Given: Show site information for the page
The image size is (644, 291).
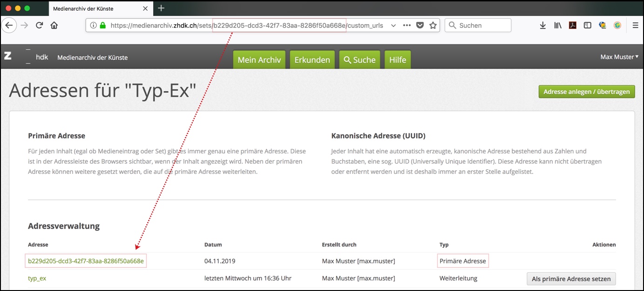Looking at the screenshot, I should [x=93, y=26].
